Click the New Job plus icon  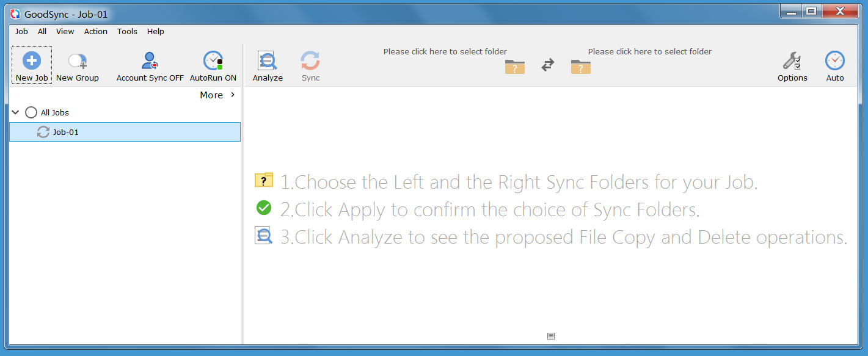pos(32,61)
